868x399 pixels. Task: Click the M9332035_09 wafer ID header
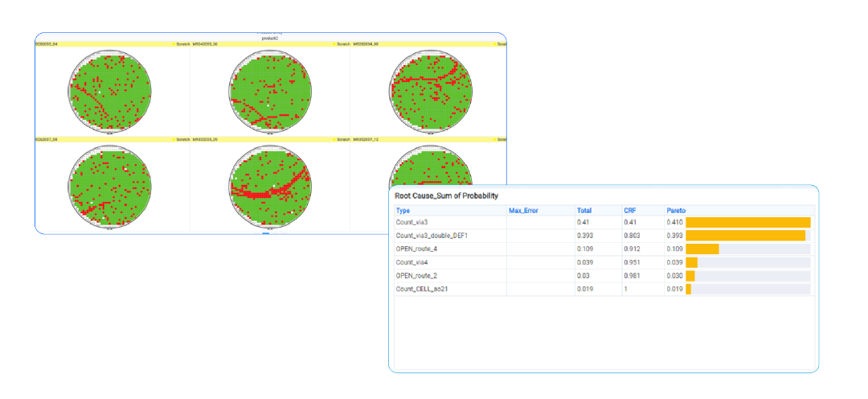click(205, 140)
